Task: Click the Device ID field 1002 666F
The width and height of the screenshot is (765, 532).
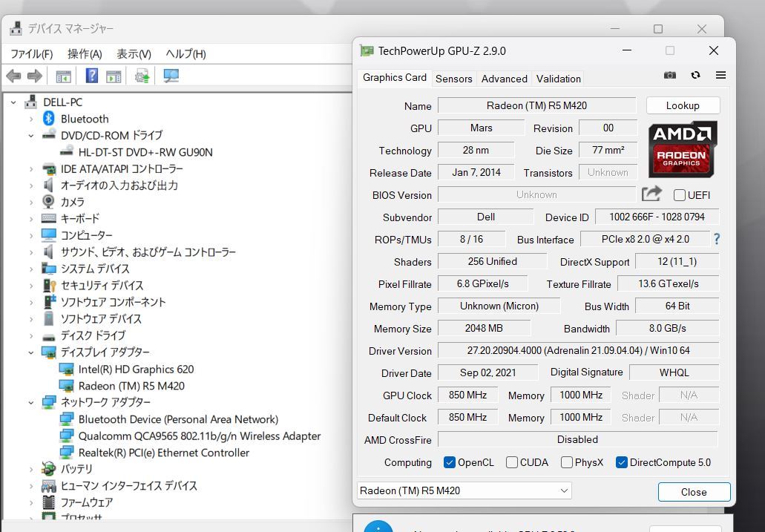Action: [657, 217]
